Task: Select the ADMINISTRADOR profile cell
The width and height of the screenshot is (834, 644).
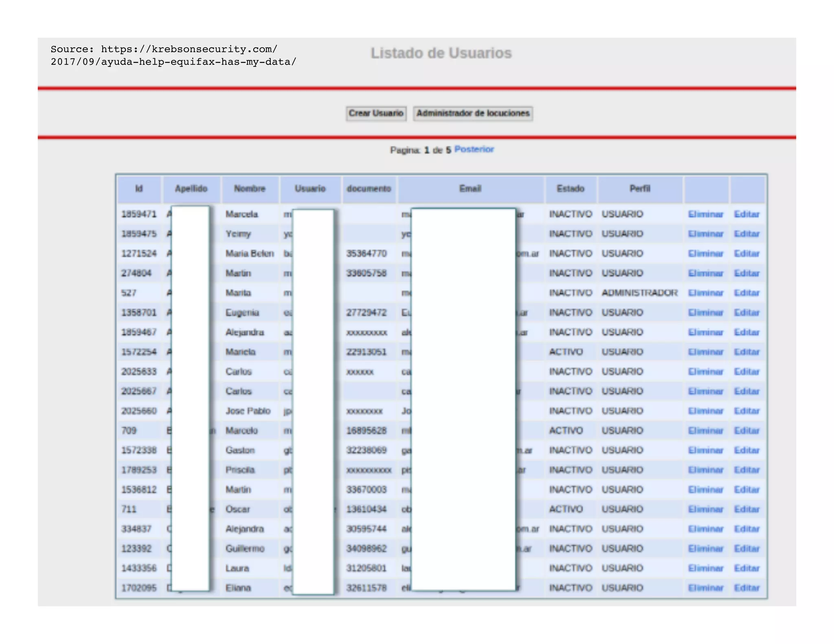Action: pyautogui.click(x=639, y=293)
